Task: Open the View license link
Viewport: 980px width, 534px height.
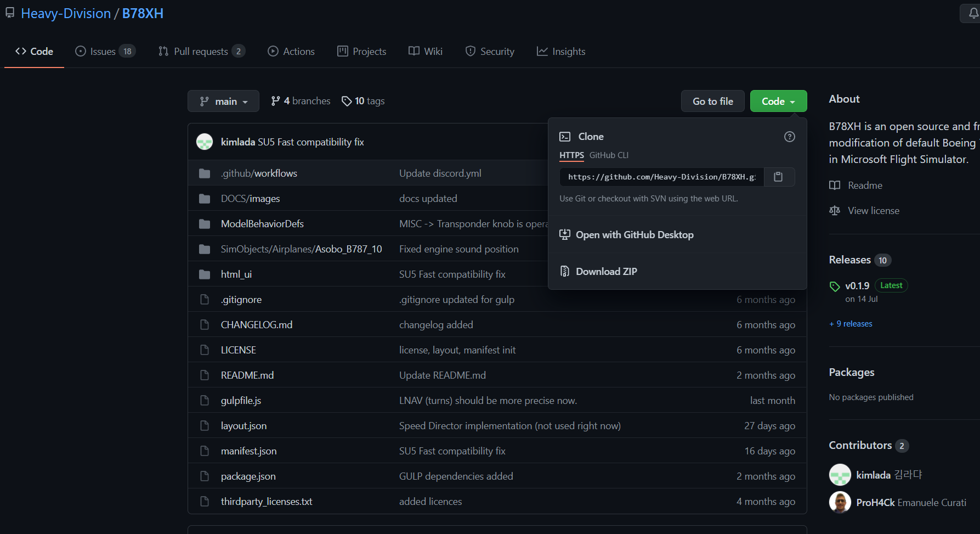Action: [874, 211]
